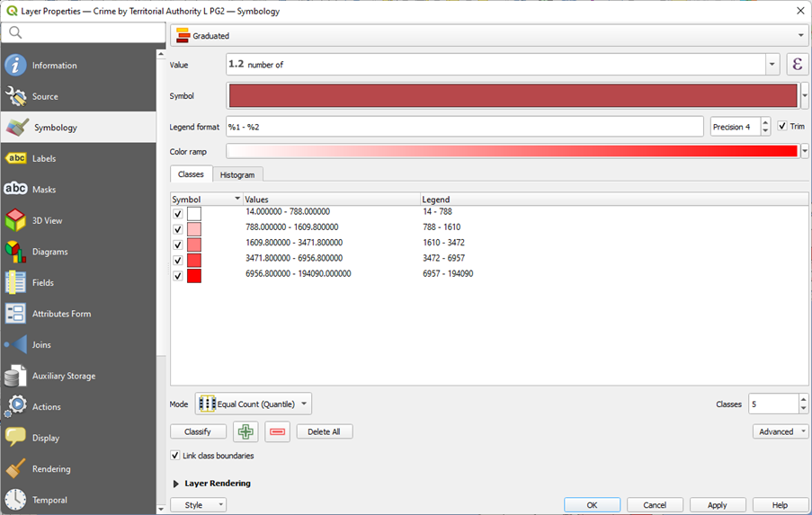Click the white-to-red color ramp bar

(x=513, y=151)
